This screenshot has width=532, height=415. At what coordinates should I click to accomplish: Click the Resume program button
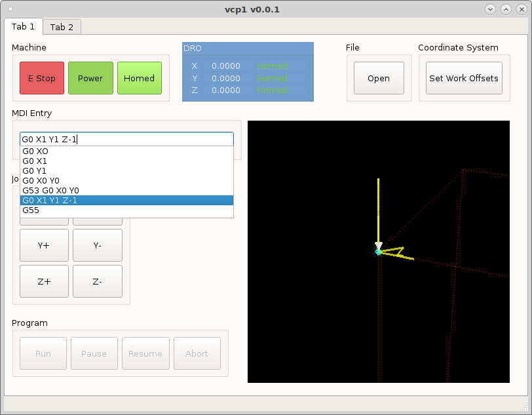pos(145,353)
